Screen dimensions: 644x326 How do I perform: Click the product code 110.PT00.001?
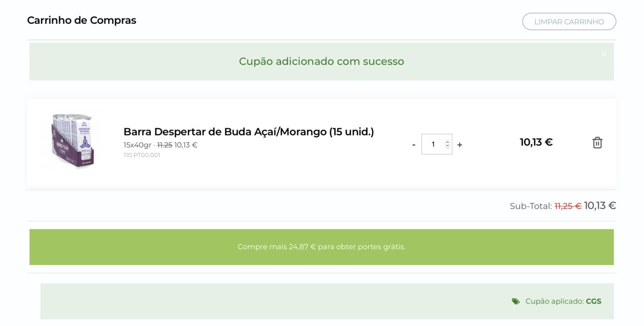pos(142,155)
